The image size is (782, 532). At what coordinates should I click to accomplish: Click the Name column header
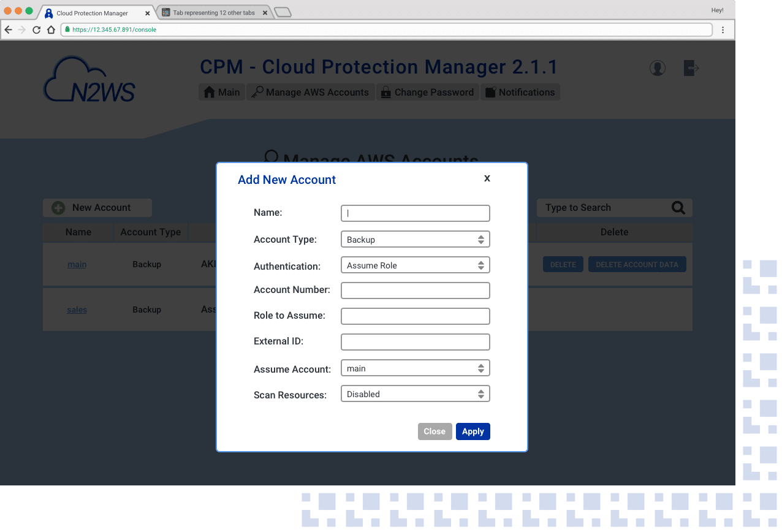pos(78,232)
